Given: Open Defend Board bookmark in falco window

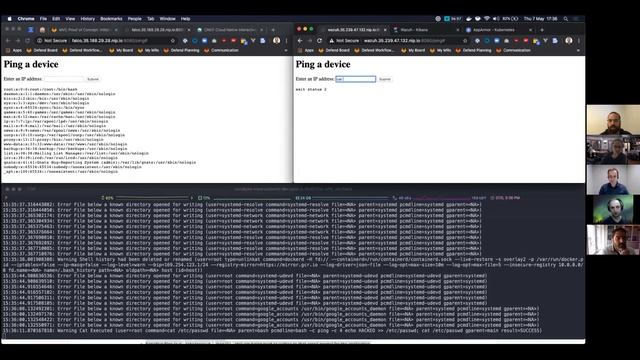Looking at the screenshot, I should (42, 50).
